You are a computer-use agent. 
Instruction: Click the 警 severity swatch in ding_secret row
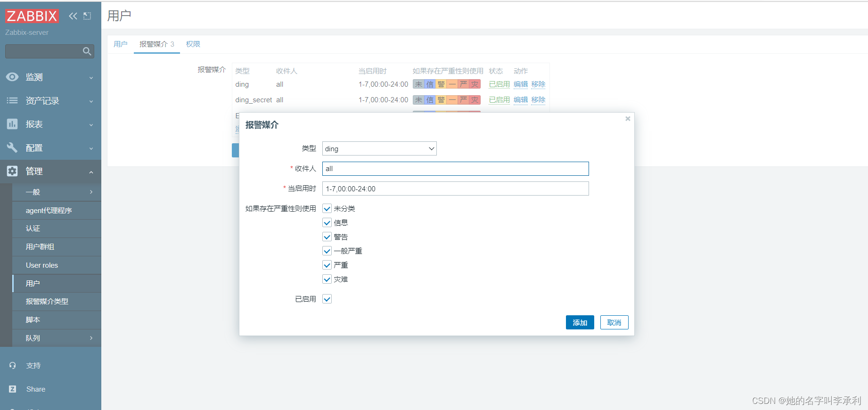[441, 100]
